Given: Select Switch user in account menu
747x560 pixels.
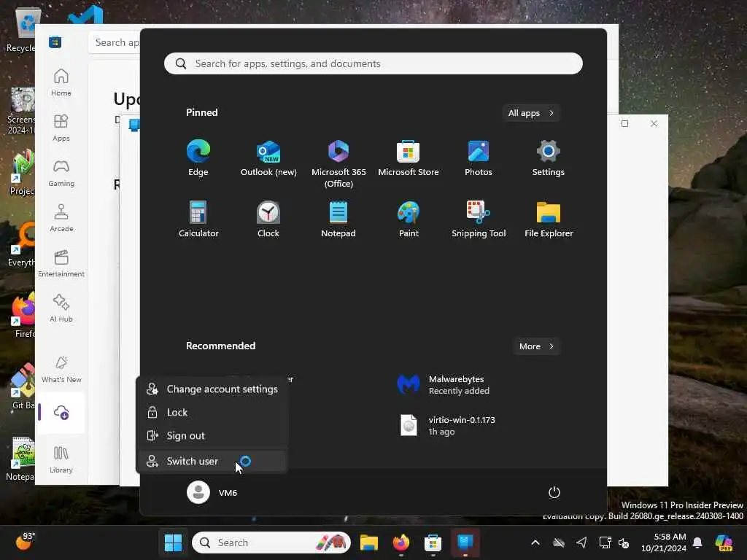Looking at the screenshot, I should click(x=212, y=461).
